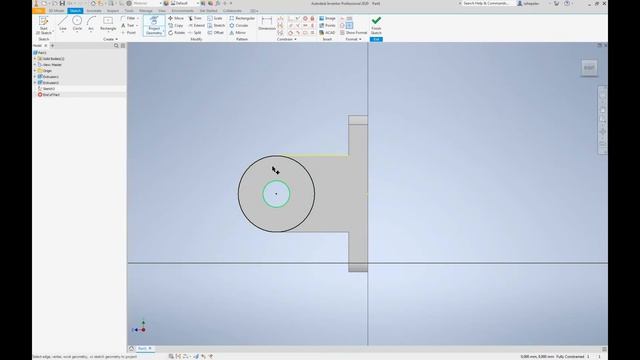Select the Stretch tool
This screenshot has width=640, height=360.
click(x=216, y=25)
